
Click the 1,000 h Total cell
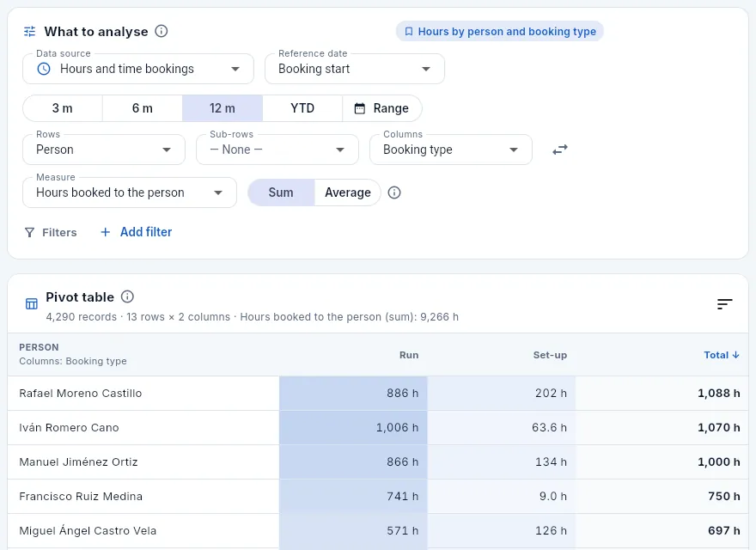662,461
